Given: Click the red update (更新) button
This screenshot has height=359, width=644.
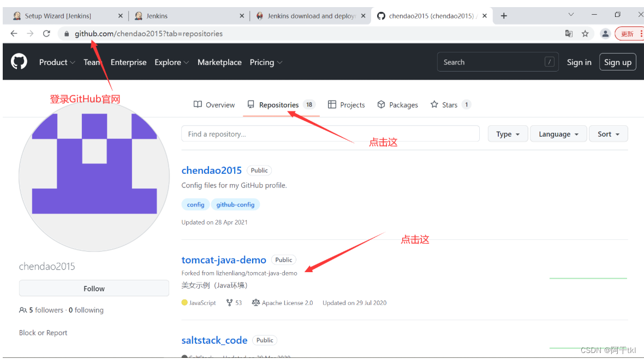Looking at the screenshot, I should (x=628, y=34).
